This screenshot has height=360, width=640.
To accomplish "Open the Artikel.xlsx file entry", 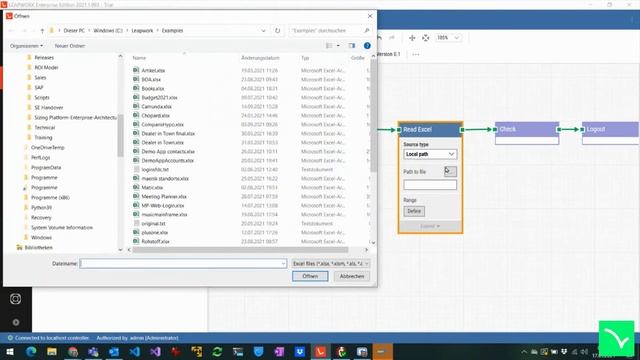I will 153,70.
